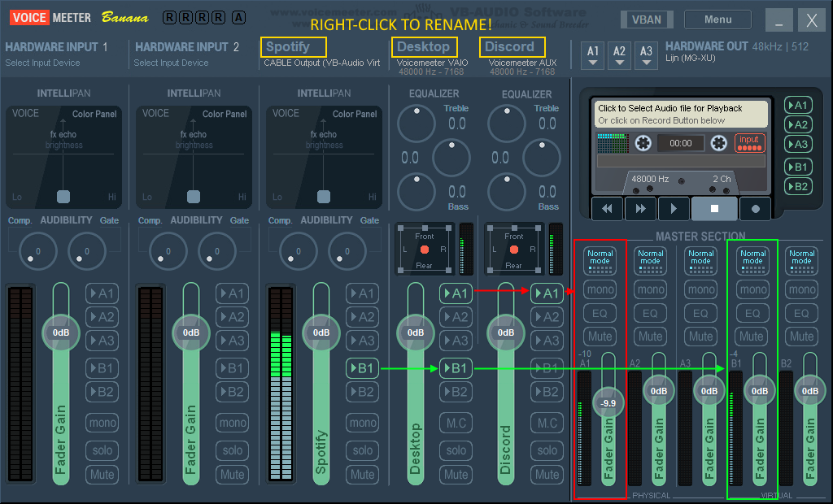Toggle the recorder input source indicator
Image resolution: width=833 pixels, height=504 pixels.
click(x=749, y=143)
